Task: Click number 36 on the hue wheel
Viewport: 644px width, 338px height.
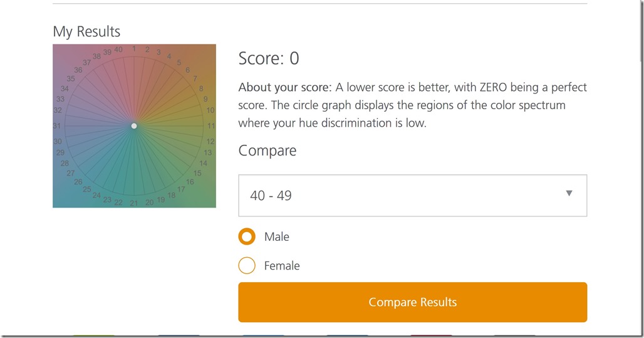Action: pyautogui.click(x=78, y=70)
